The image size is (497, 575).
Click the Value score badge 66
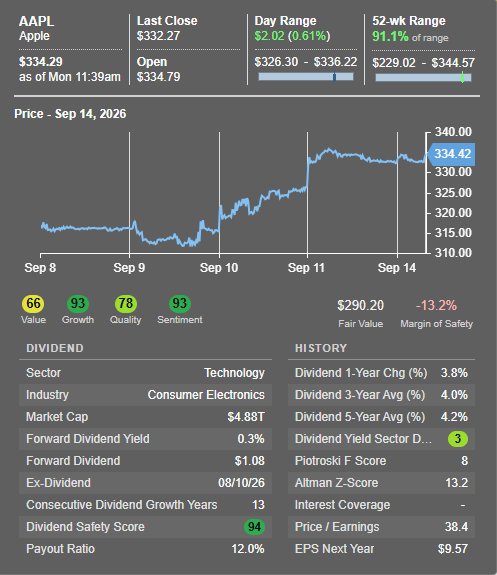coord(33,304)
